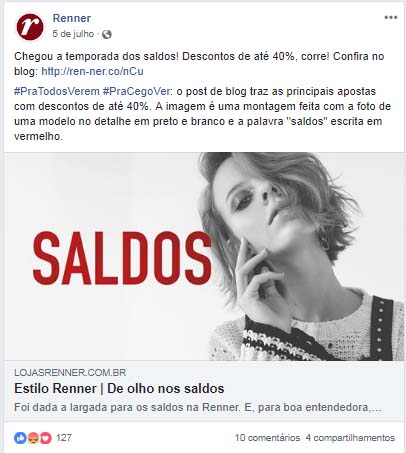This screenshot has width=406, height=453.
Task: Click the public globe privacy icon
Action: 107,34
